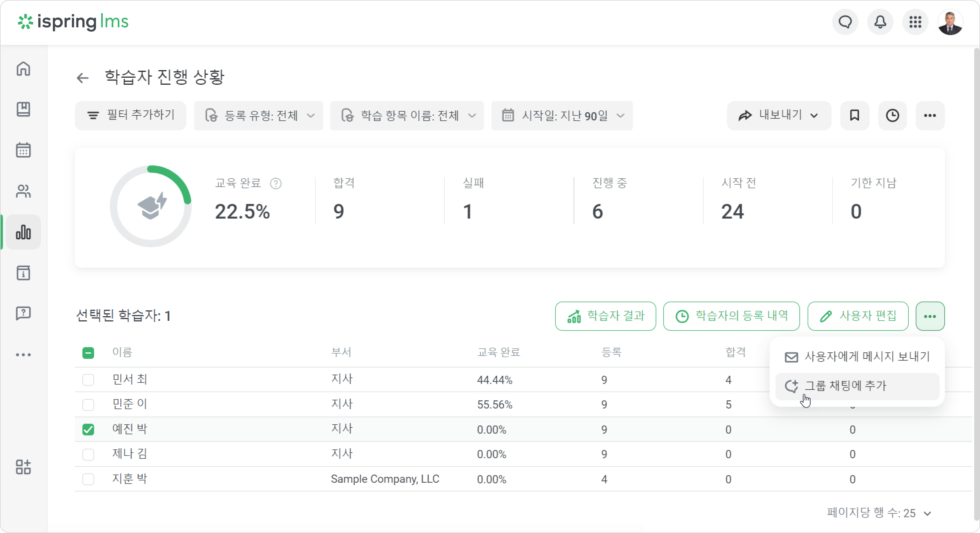
Task: Open the notifications bell
Action: [x=880, y=22]
